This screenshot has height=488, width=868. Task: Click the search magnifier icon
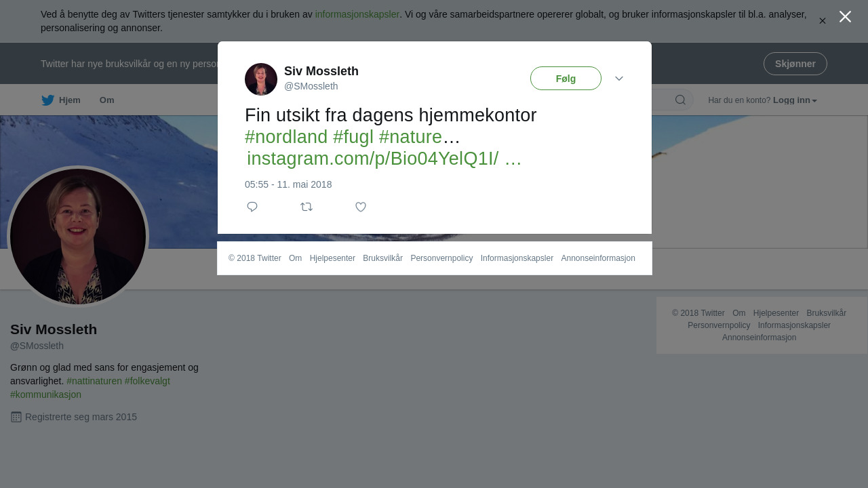point(680,100)
